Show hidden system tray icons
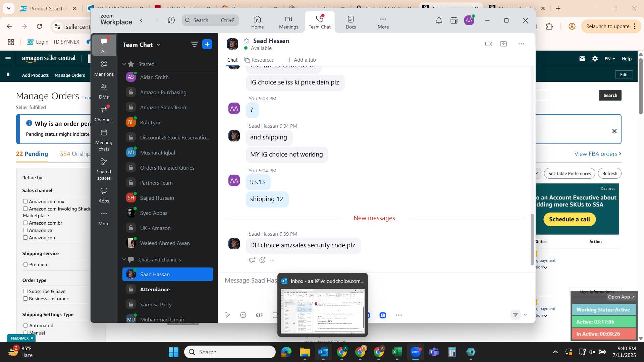This screenshot has height=362, width=644. point(555,352)
